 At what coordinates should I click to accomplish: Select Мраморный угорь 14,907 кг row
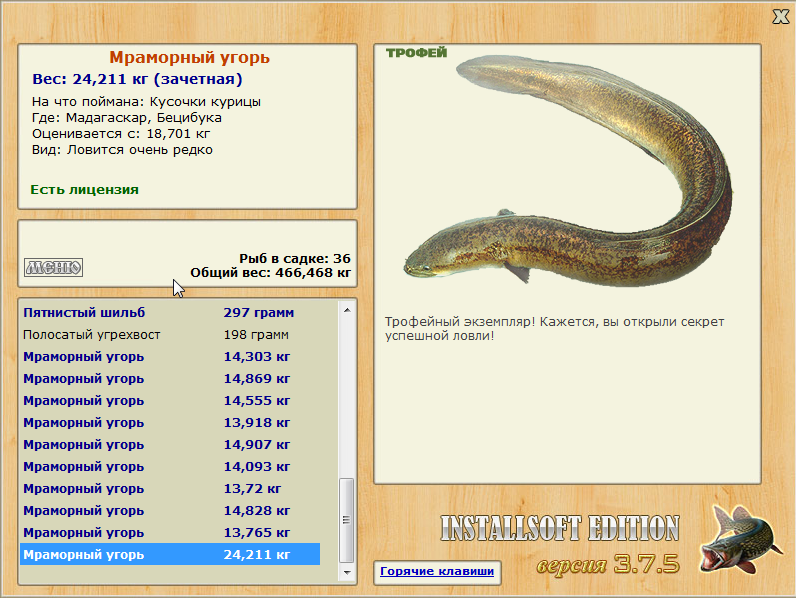(170, 445)
